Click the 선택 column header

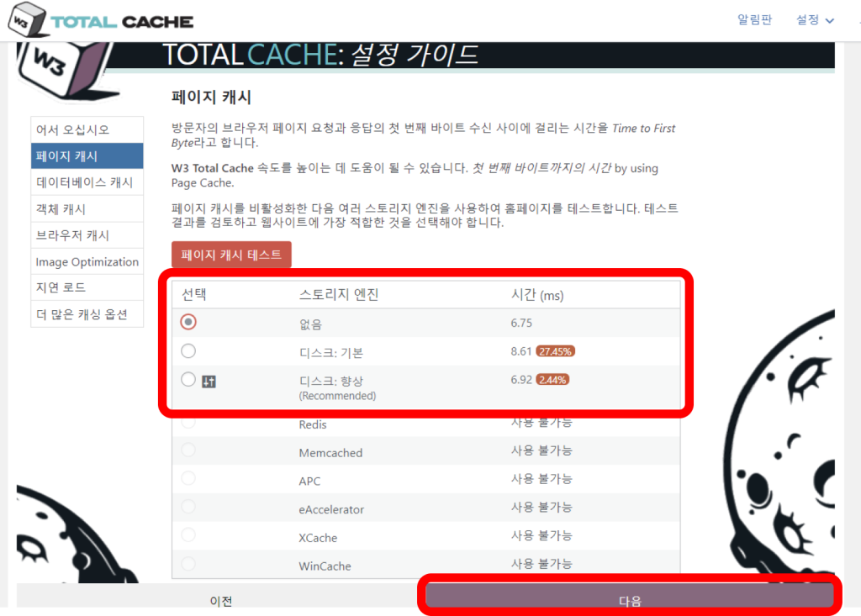[x=194, y=295]
